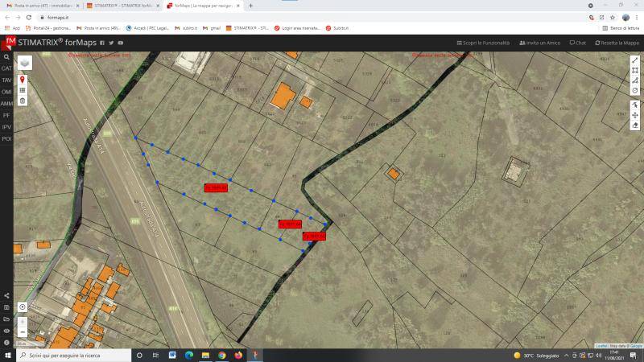Select the draw polyline measure tool

[x=635, y=60]
